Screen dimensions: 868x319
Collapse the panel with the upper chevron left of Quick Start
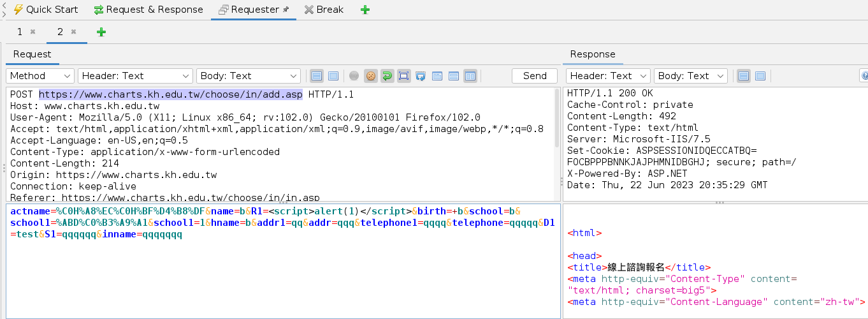click(x=5, y=5)
